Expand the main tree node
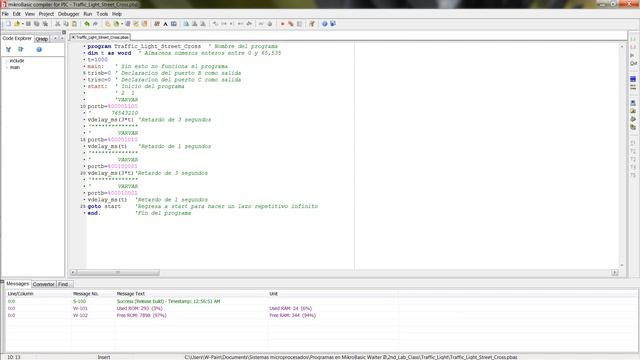Viewport: 640px width, 360px height. pos(7,67)
